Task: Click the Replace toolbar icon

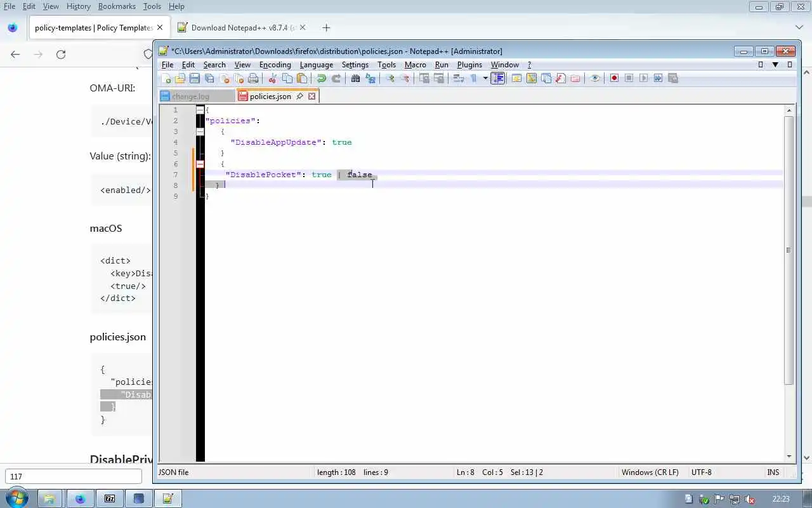Action: tap(370, 78)
